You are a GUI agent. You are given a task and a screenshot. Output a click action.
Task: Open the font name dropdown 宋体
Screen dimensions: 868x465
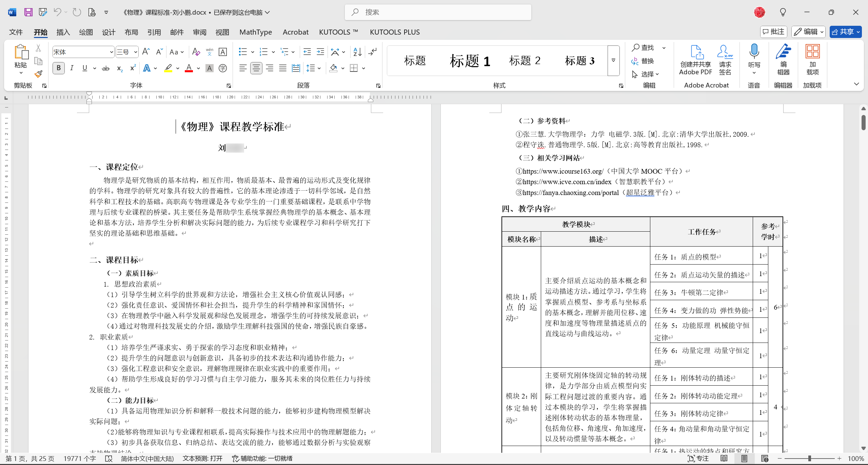click(111, 52)
